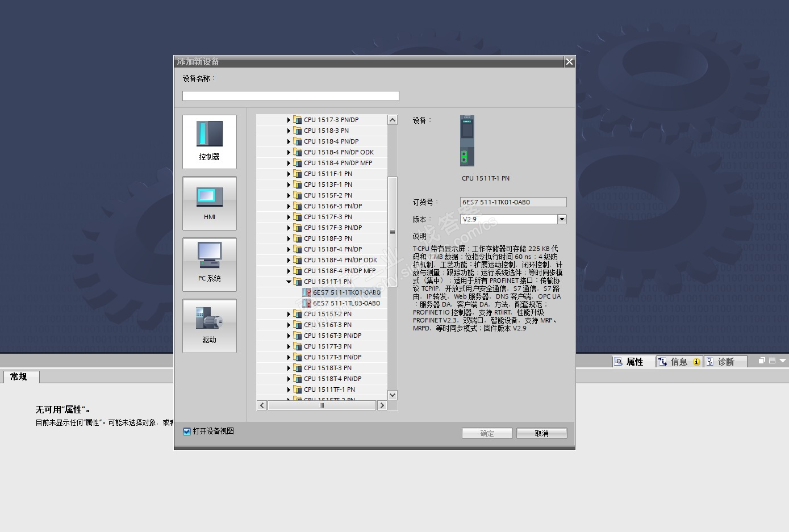
Task: Click the 设备名称 device name input field
Action: coord(291,96)
